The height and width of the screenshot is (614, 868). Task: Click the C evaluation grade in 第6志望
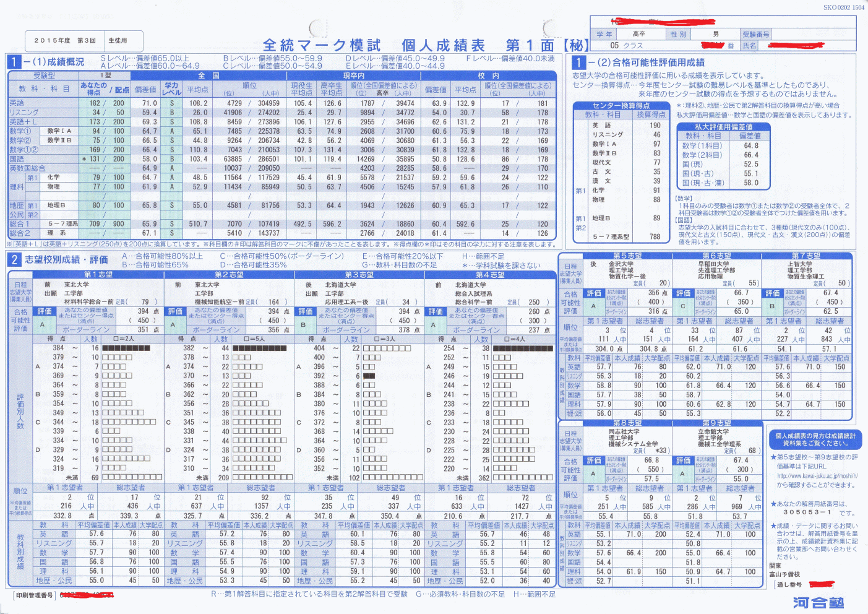(683, 306)
